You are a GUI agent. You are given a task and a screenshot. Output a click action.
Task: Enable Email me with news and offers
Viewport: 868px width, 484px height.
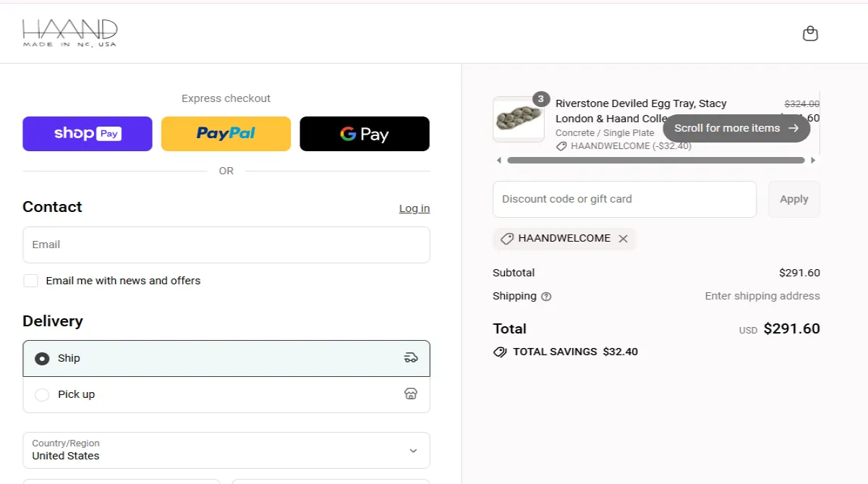point(30,280)
